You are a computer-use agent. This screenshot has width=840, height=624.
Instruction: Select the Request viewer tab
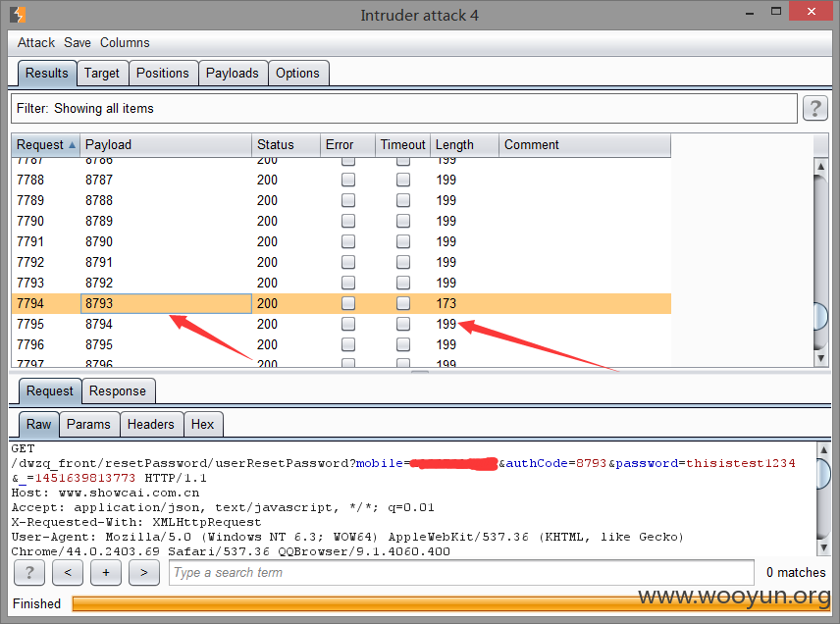pos(50,391)
